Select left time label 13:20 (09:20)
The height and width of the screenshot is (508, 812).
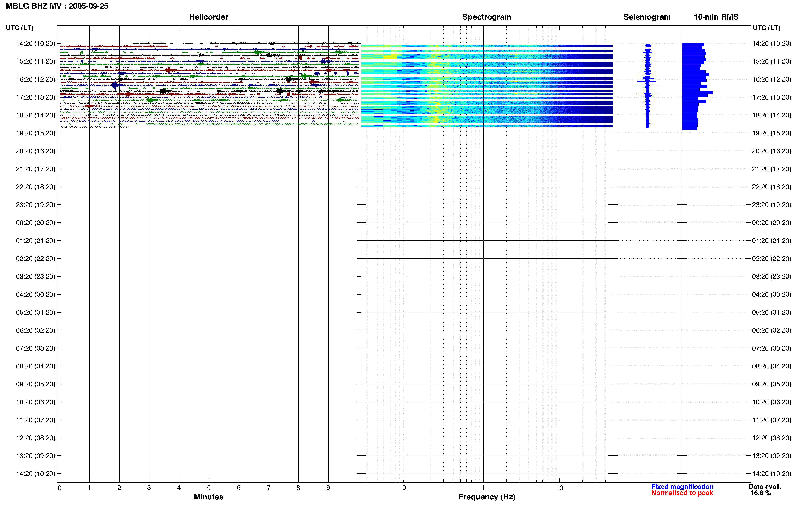(x=36, y=456)
